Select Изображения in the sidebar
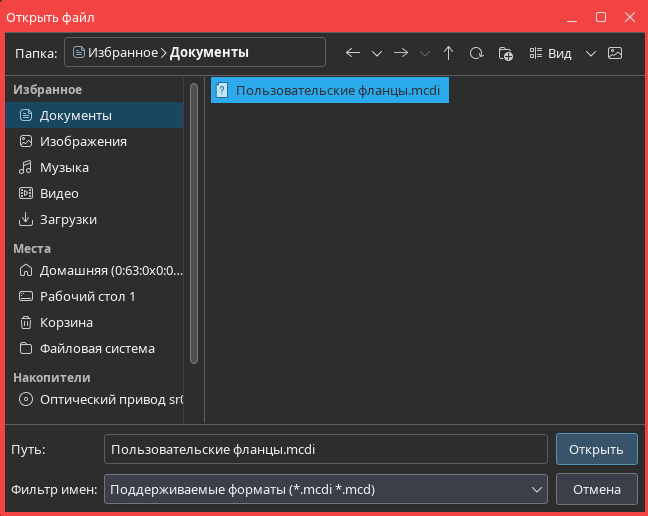 [x=83, y=141]
